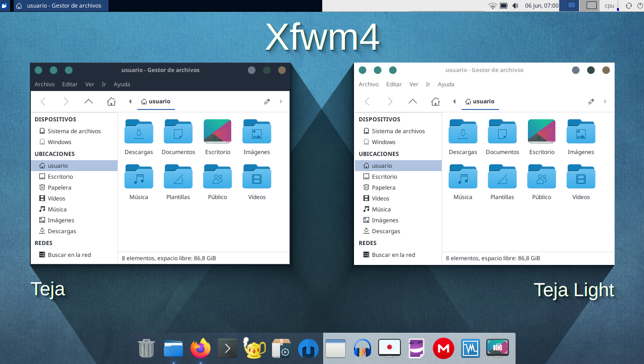Click usuario path button in Teja Light window
This screenshot has width=644, height=364.
click(480, 101)
